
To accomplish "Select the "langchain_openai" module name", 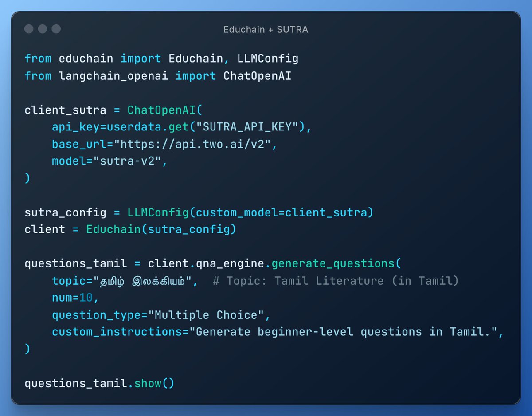I will 113,76.
